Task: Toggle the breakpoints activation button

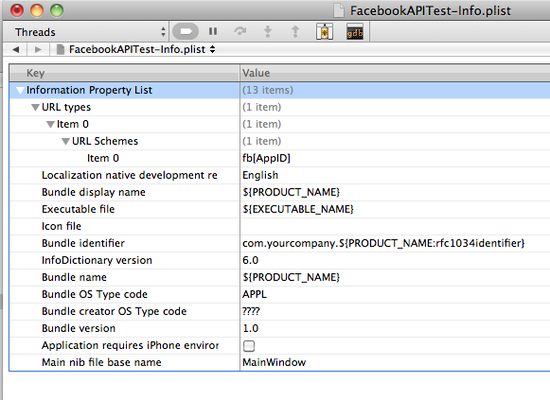Action: 186,32
